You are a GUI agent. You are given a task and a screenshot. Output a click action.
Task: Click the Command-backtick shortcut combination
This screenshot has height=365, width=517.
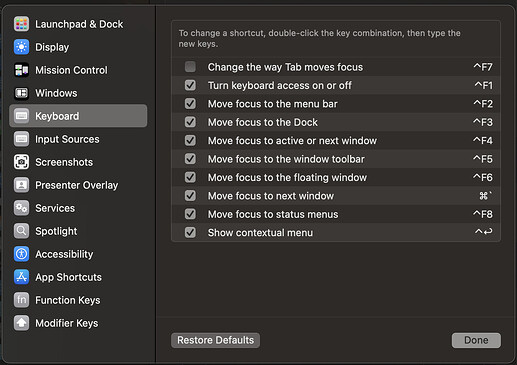[486, 196]
